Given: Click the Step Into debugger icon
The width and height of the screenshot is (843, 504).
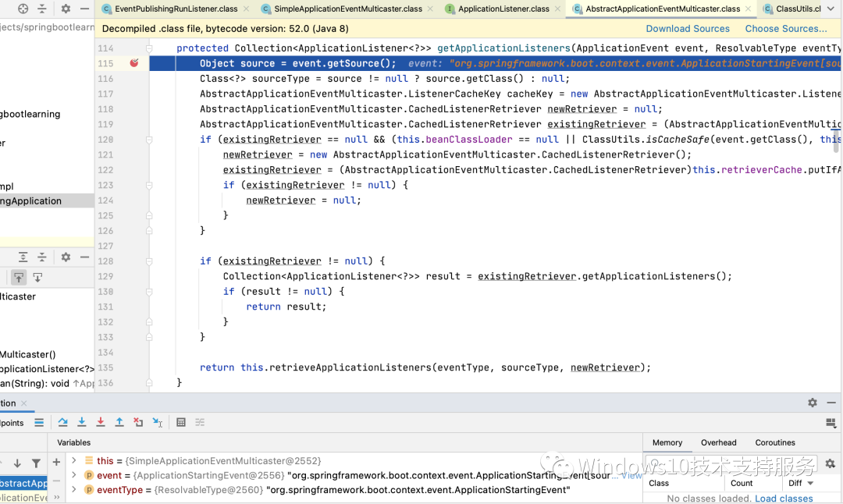Looking at the screenshot, I should [x=82, y=422].
